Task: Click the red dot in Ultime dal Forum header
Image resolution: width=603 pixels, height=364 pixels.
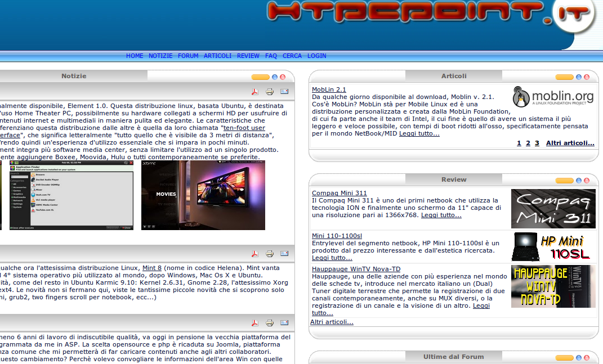Action: click(x=587, y=357)
